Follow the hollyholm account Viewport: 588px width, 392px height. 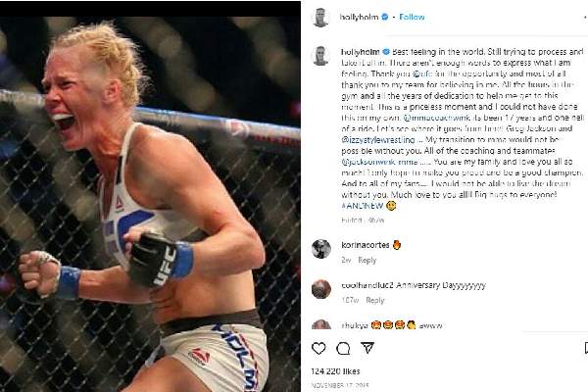(412, 17)
